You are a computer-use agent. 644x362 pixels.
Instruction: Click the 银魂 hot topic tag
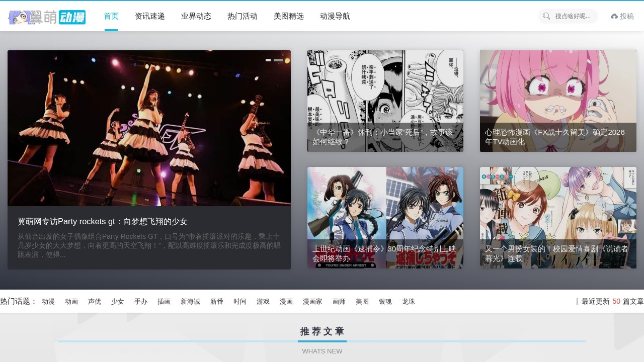point(385,302)
